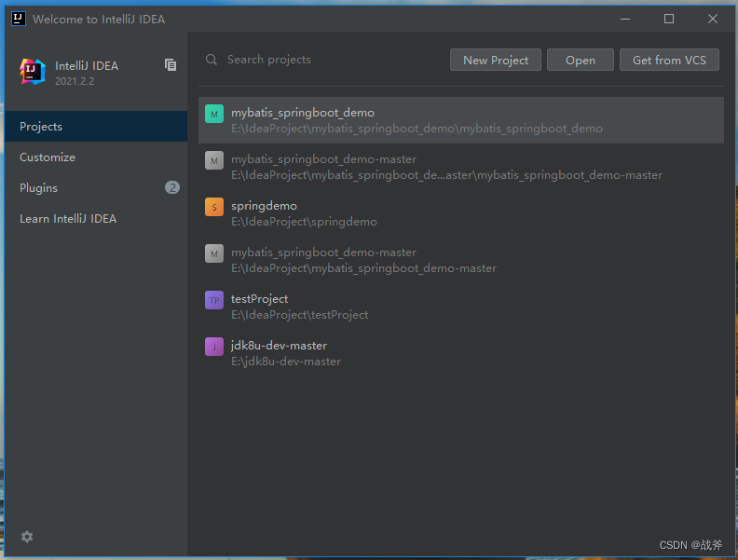
Task: Switch to the Customize tab
Action: pyautogui.click(x=96, y=157)
